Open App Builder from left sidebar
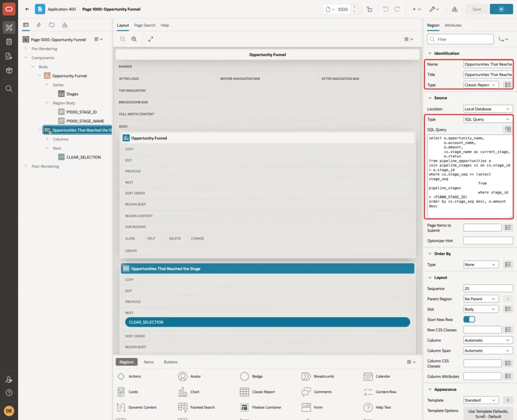The image size is (517, 420). 9,28
